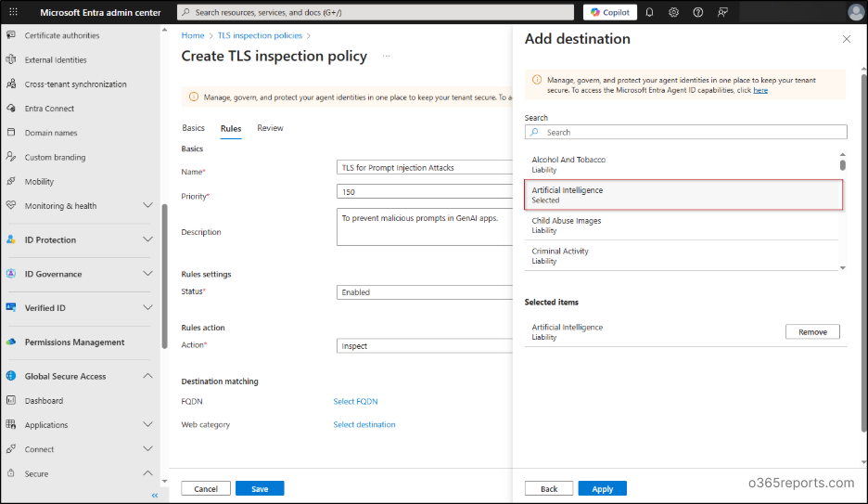Screen dimensions: 868x504
Task: Click the Name input field
Action: (x=425, y=167)
